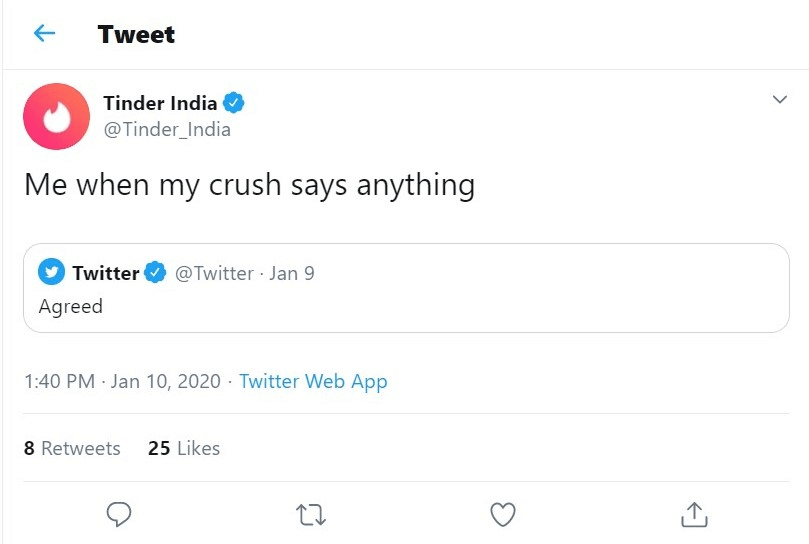Expand the tweet options chevron menu
The image size is (809, 544).
(x=780, y=99)
